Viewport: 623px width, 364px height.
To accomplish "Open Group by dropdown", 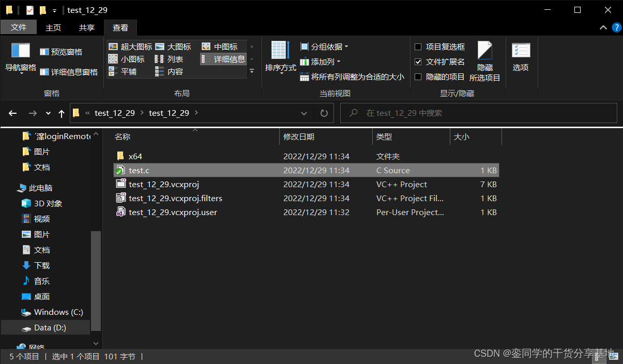I will [324, 47].
